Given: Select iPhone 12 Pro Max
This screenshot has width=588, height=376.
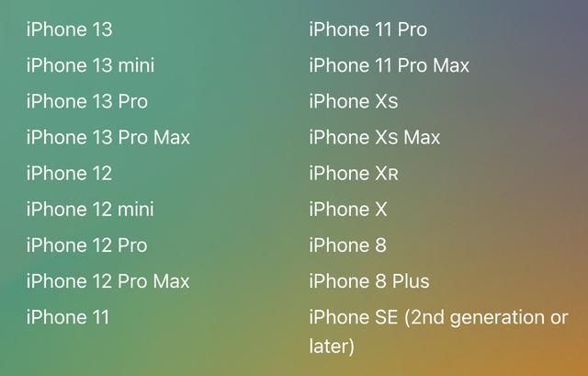Looking at the screenshot, I should click(108, 281).
